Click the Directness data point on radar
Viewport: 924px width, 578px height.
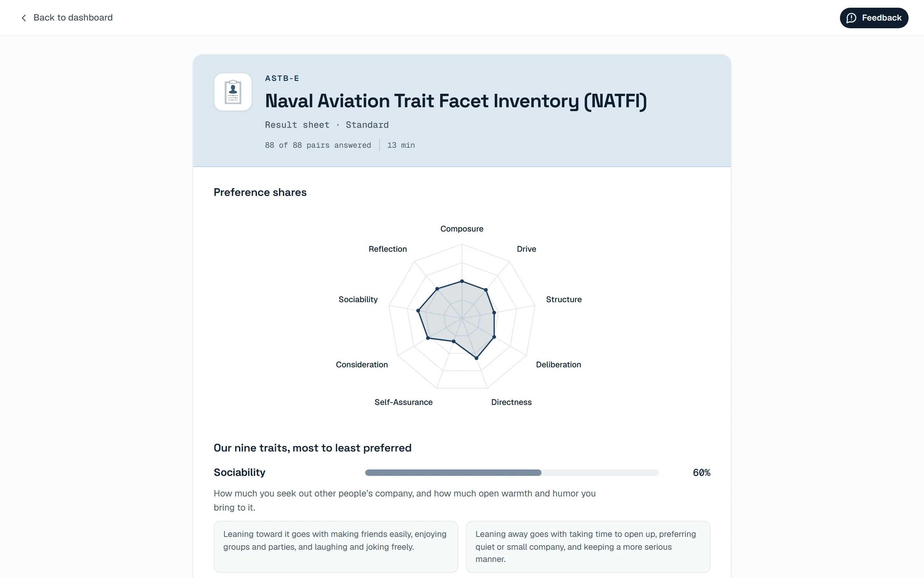476,358
